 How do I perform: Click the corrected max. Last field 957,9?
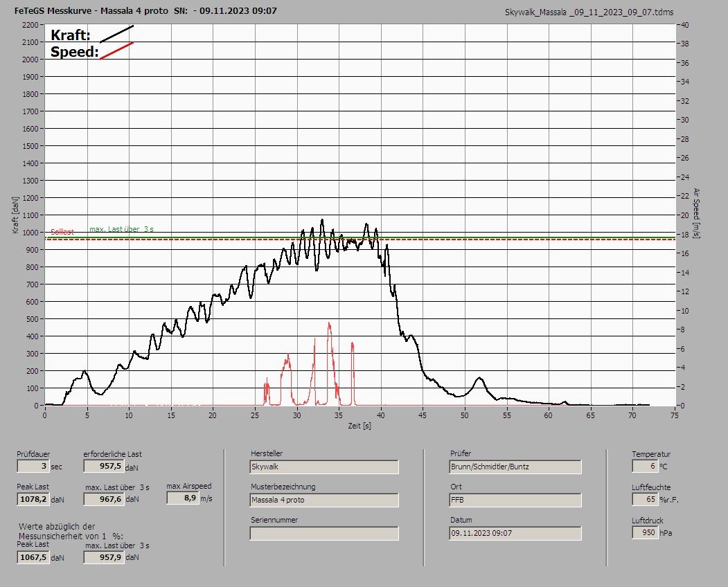point(104,557)
